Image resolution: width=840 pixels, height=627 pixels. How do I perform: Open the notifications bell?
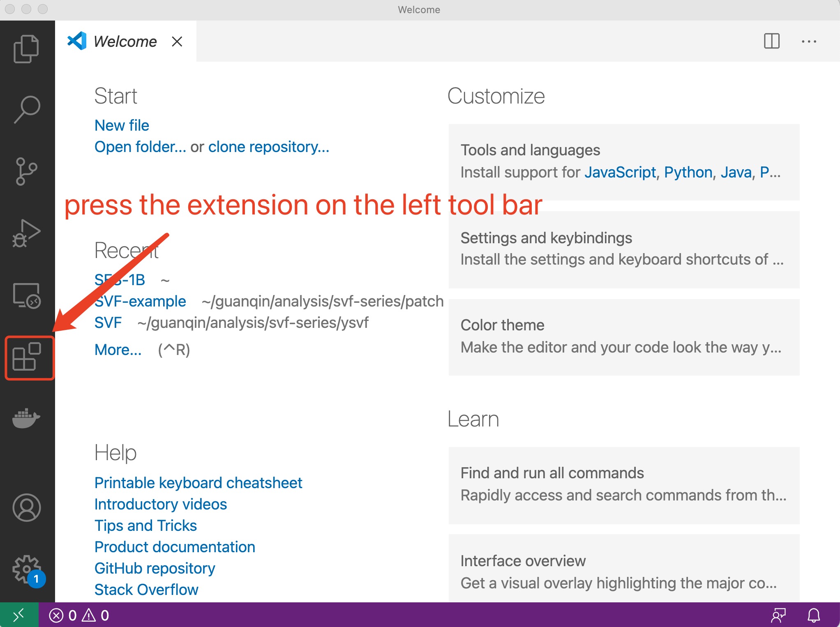click(x=814, y=615)
